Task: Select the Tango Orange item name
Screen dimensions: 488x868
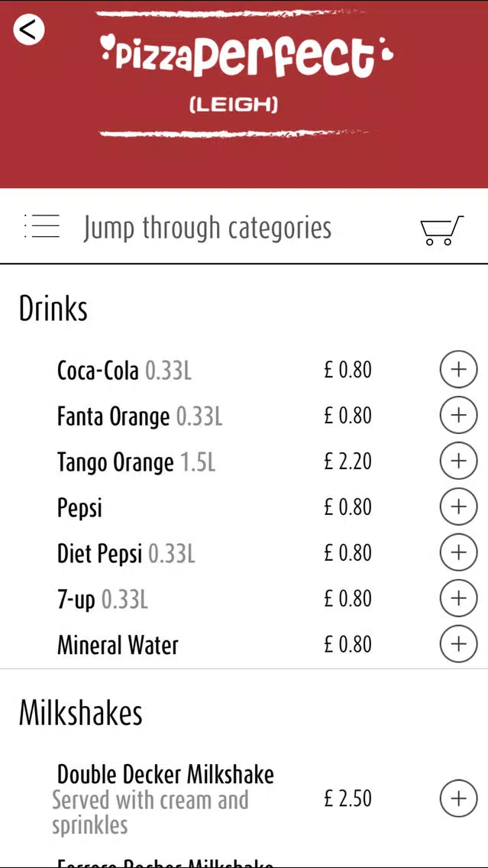Action: pos(115,463)
